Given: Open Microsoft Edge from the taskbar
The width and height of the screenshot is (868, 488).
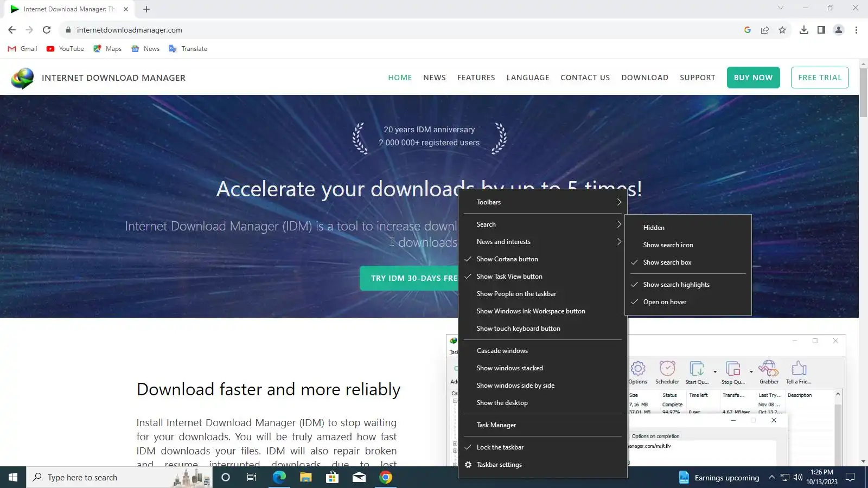Looking at the screenshot, I should tap(279, 477).
